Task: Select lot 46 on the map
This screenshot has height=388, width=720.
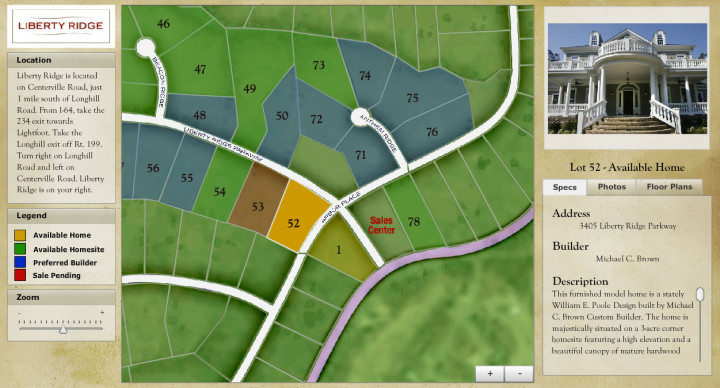Action: (163, 23)
